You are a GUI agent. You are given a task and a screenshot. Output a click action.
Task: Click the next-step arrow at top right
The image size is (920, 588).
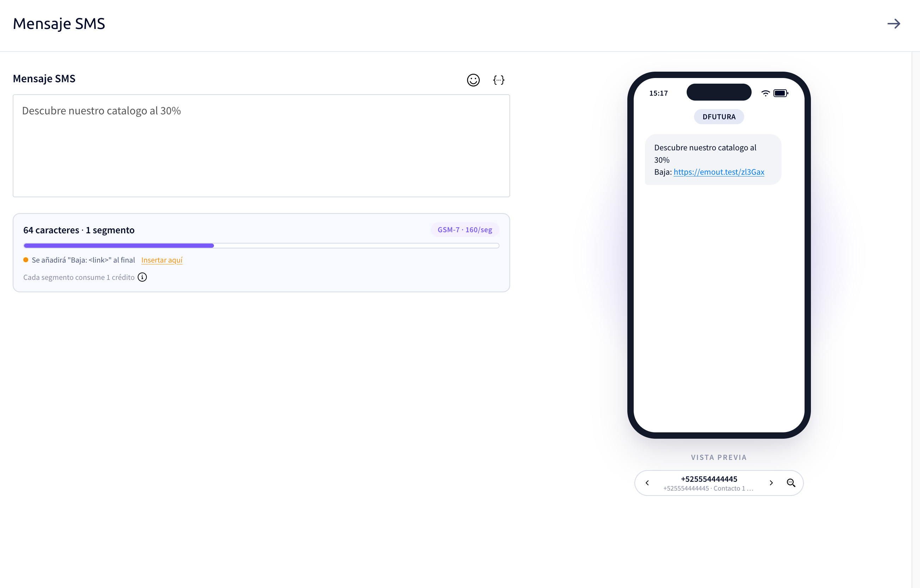coord(894,24)
